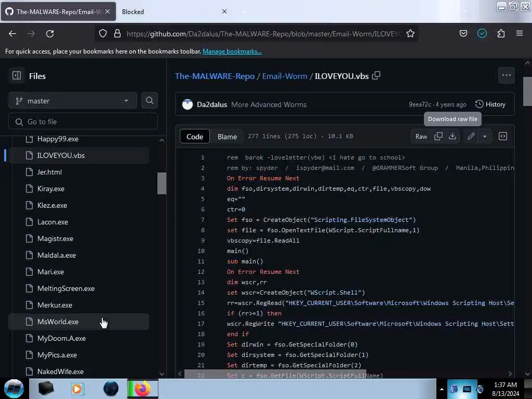Viewport: 532px width, 399px height.
Task: Reload the current GitHub page
Action: coord(50,34)
